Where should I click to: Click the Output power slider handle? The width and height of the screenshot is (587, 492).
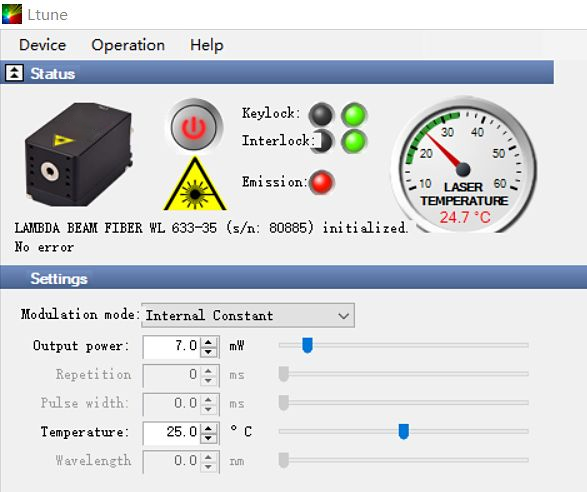coord(307,345)
